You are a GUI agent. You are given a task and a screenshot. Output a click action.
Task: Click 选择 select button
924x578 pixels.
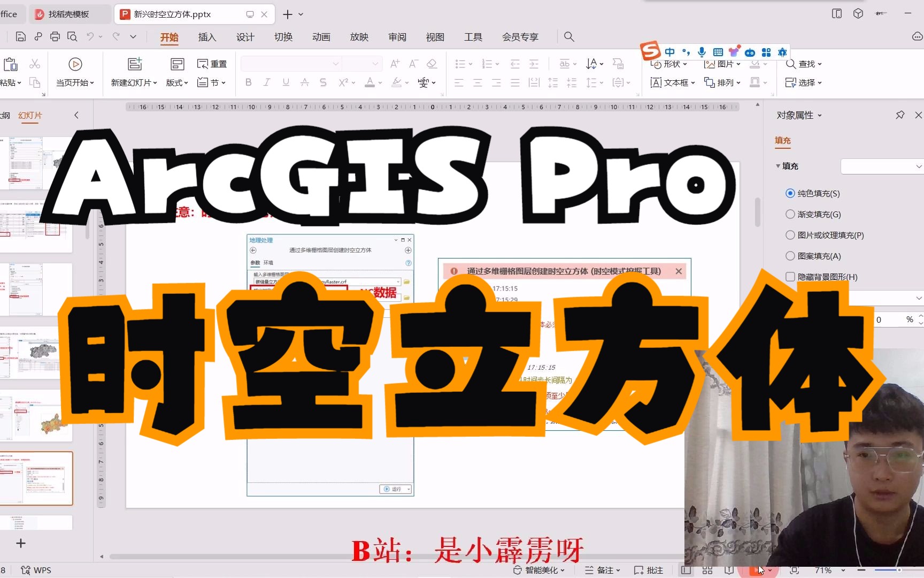804,82
